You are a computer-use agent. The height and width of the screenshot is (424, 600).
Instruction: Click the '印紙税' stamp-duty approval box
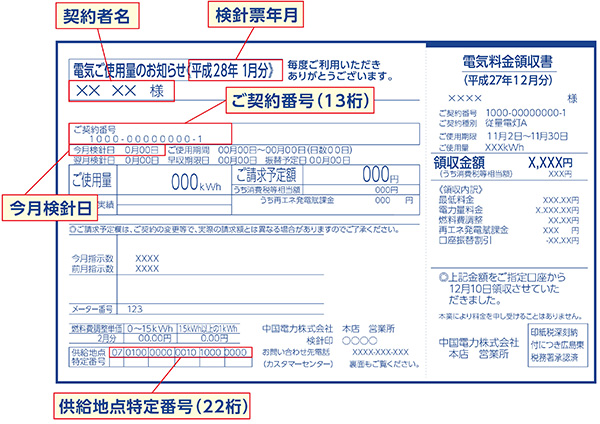tap(558, 345)
